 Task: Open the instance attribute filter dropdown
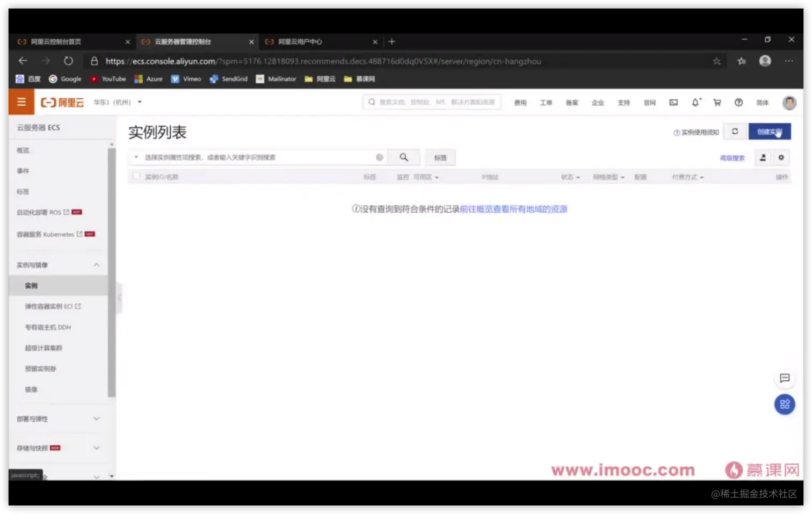tap(136, 157)
